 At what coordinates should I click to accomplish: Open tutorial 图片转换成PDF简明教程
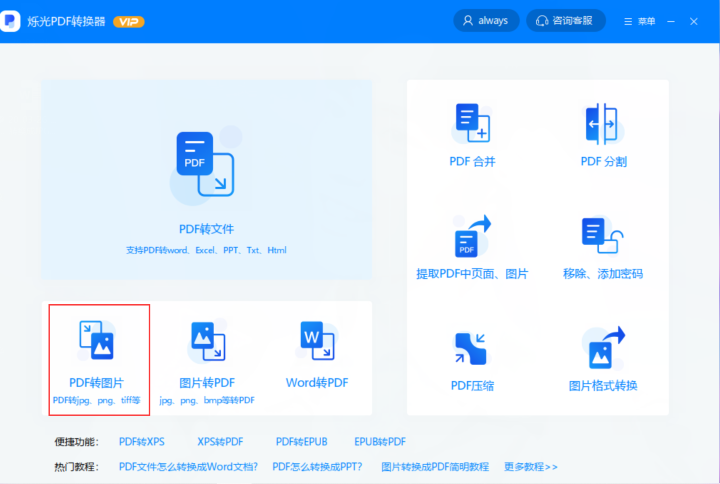click(435, 467)
